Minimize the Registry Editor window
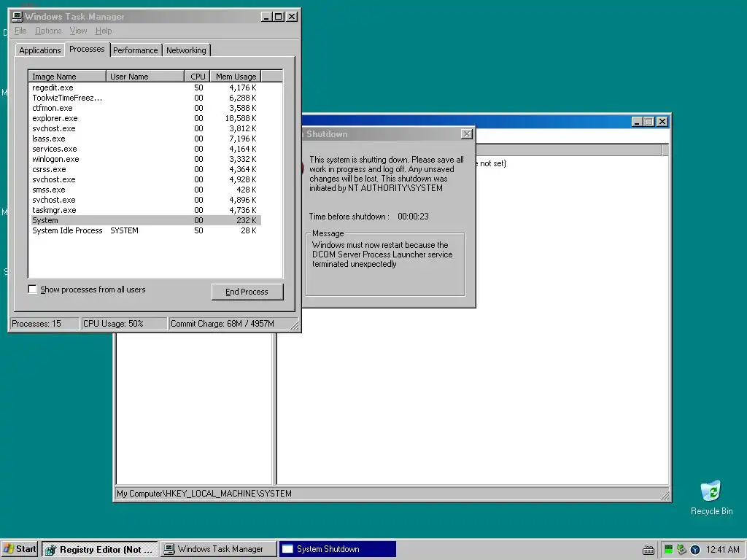This screenshot has height=560, width=747. [x=637, y=122]
